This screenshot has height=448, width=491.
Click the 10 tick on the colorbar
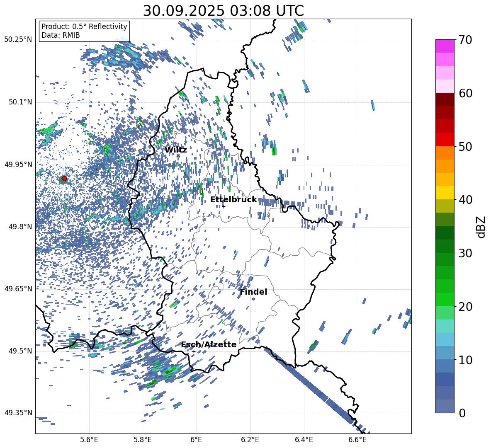[465, 360]
